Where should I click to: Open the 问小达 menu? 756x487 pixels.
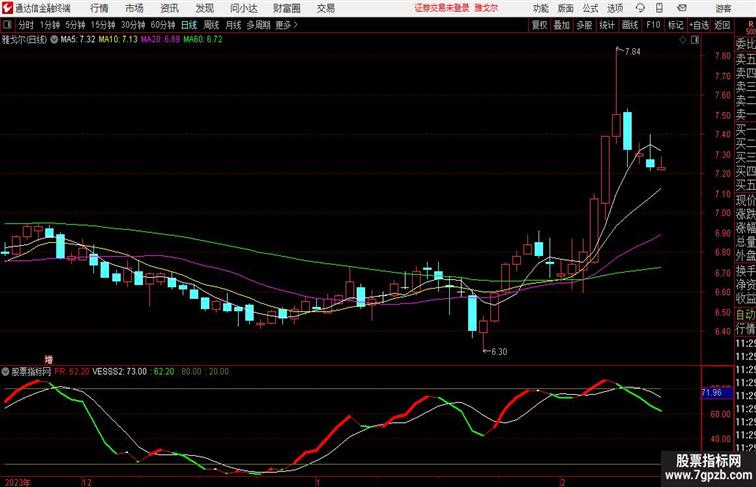click(x=243, y=8)
